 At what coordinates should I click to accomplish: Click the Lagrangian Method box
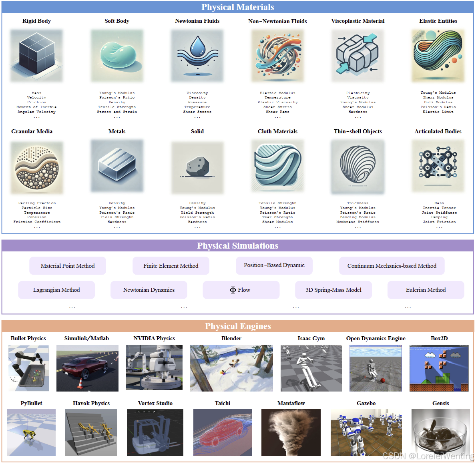(56, 290)
